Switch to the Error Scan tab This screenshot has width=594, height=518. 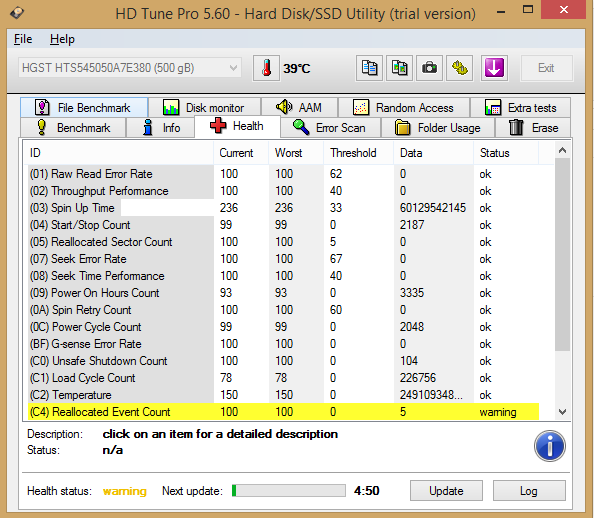pyautogui.click(x=330, y=128)
